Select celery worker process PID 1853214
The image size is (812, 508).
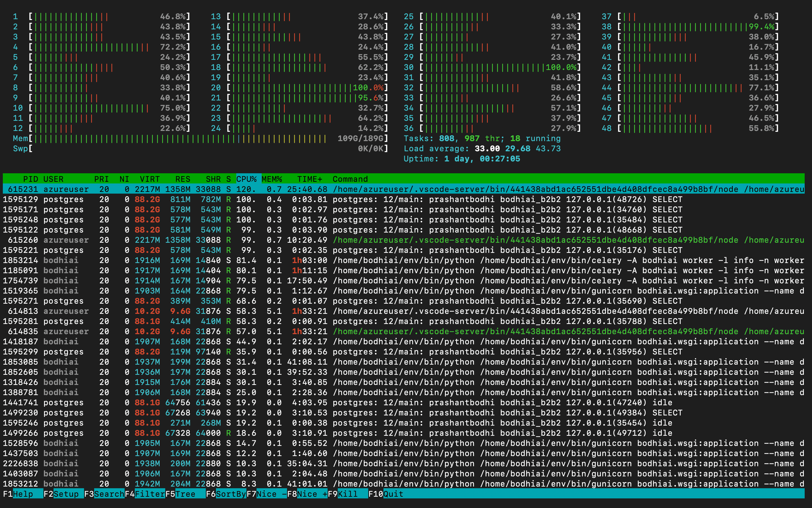[404, 260]
